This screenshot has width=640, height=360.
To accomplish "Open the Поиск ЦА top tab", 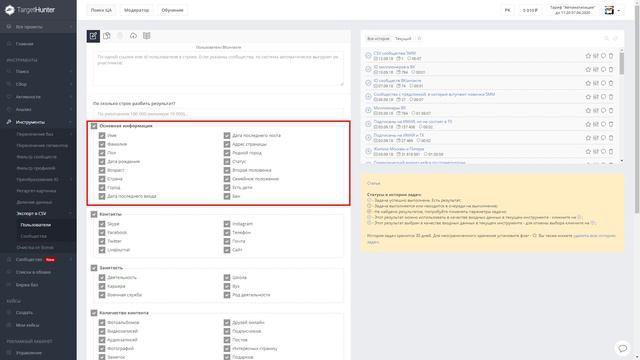I will pos(101,10).
